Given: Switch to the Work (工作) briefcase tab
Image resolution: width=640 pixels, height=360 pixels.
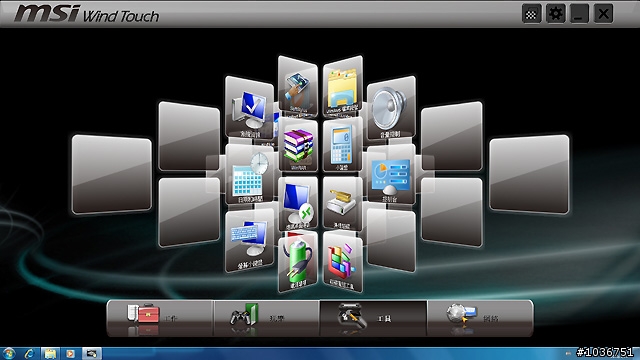Looking at the screenshot, I should (x=160, y=318).
